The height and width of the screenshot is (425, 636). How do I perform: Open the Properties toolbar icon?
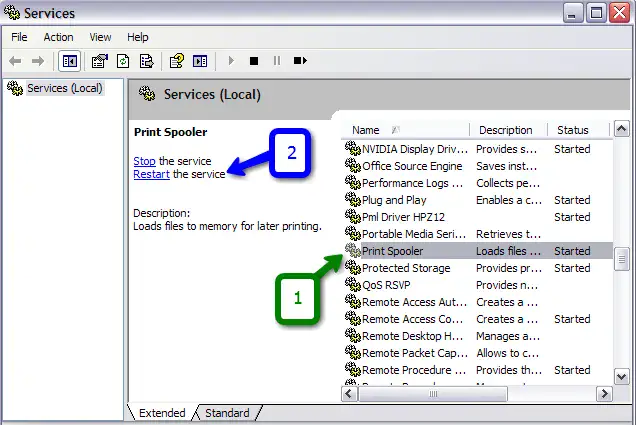point(100,61)
